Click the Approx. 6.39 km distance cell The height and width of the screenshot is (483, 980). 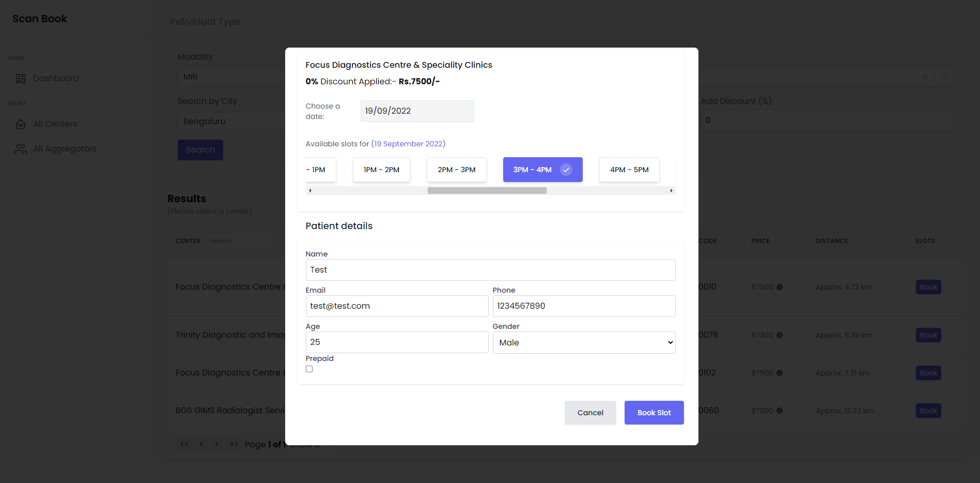click(x=844, y=335)
